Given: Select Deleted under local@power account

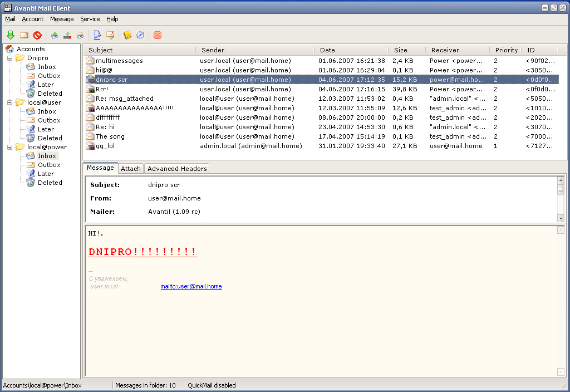Looking at the screenshot, I should [50, 183].
